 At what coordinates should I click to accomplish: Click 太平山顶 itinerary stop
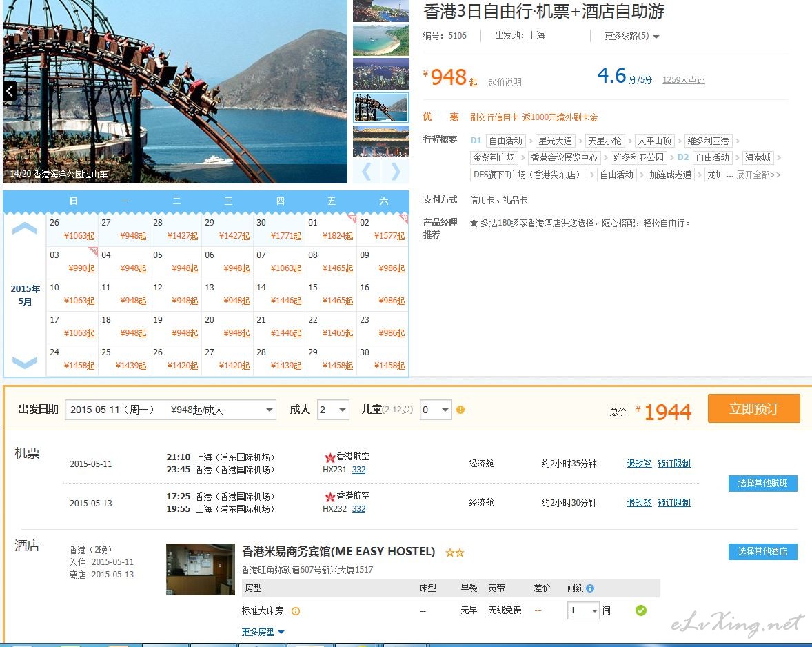(x=655, y=141)
